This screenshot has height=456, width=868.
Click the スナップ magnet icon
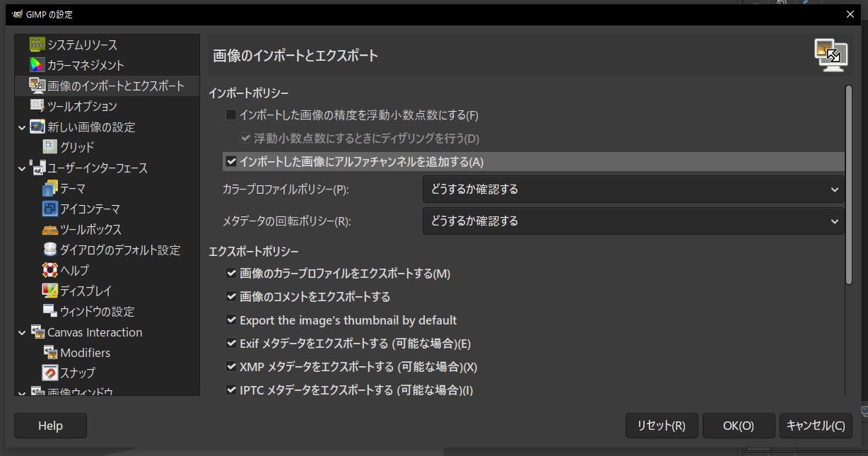pos(49,373)
